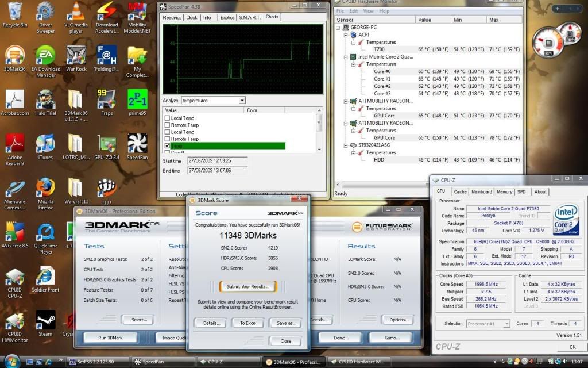
Task: Launch ijji desktop shortcut
Action: point(107,191)
